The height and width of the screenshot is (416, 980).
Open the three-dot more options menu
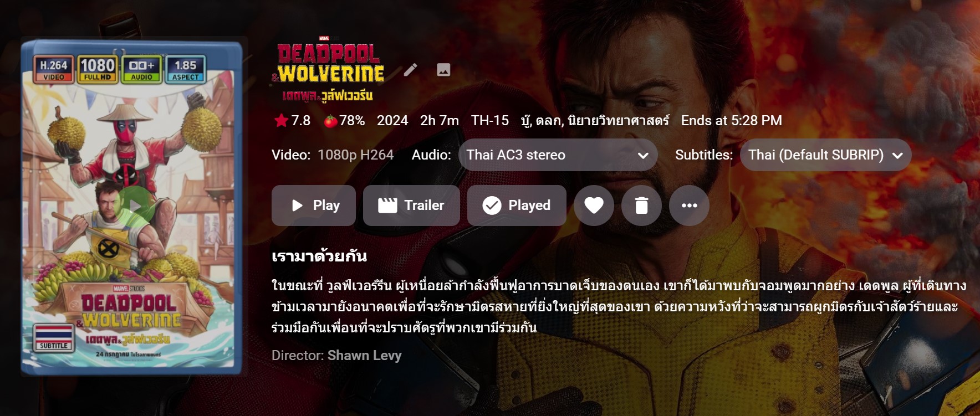point(689,206)
